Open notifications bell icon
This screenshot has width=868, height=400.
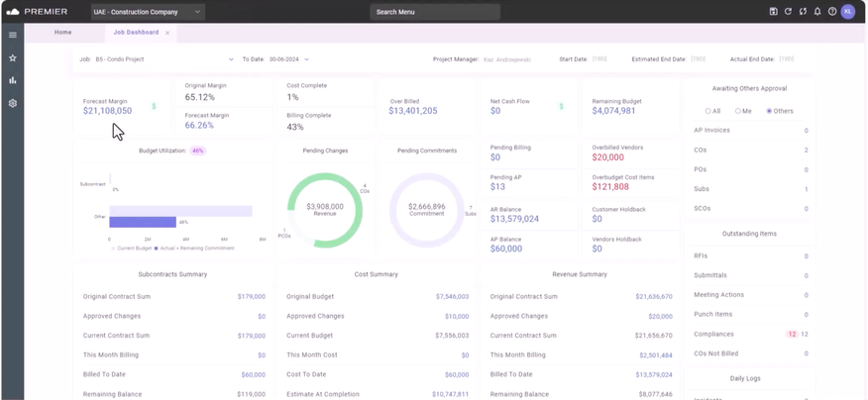(817, 12)
